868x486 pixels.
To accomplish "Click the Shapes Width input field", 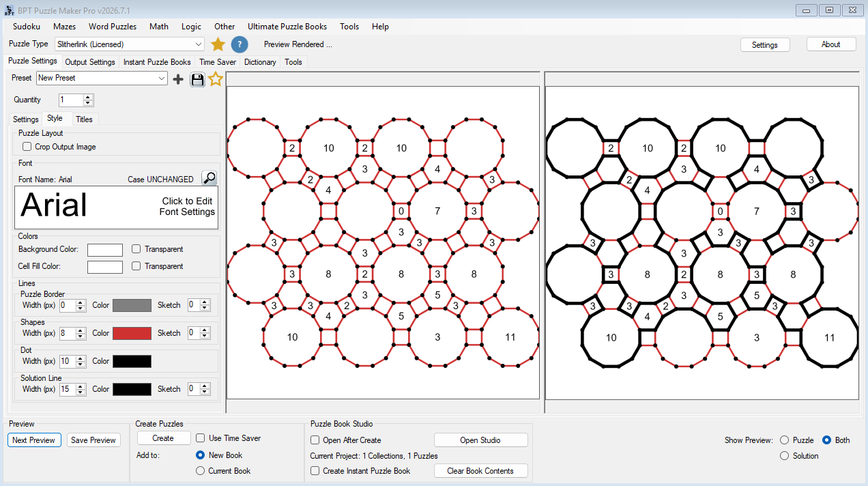I will [68, 333].
